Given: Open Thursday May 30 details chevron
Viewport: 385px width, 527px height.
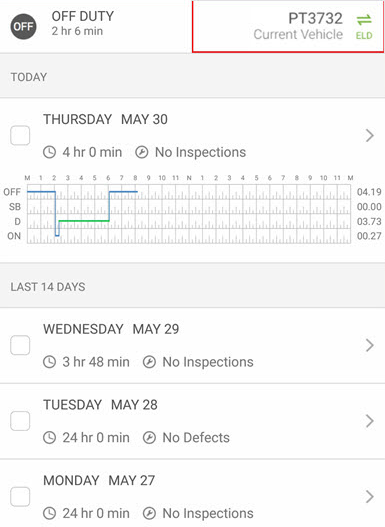Looking at the screenshot, I should pos(370,135).
